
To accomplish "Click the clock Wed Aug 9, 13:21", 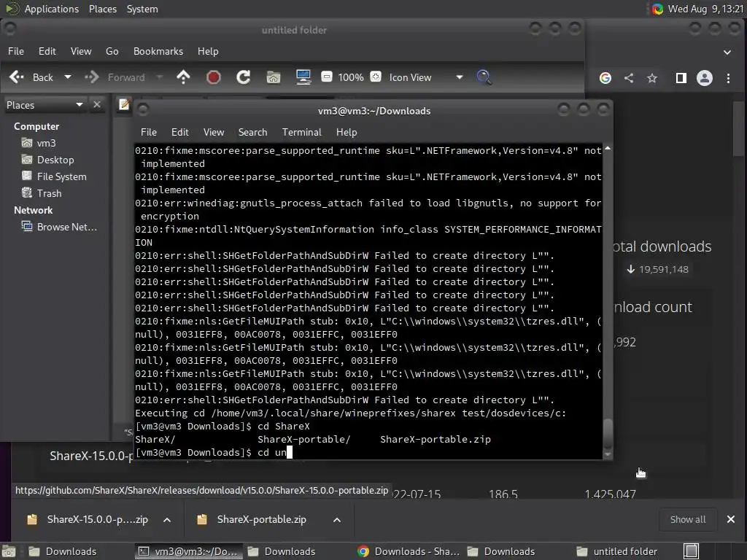I will [705, 9].
